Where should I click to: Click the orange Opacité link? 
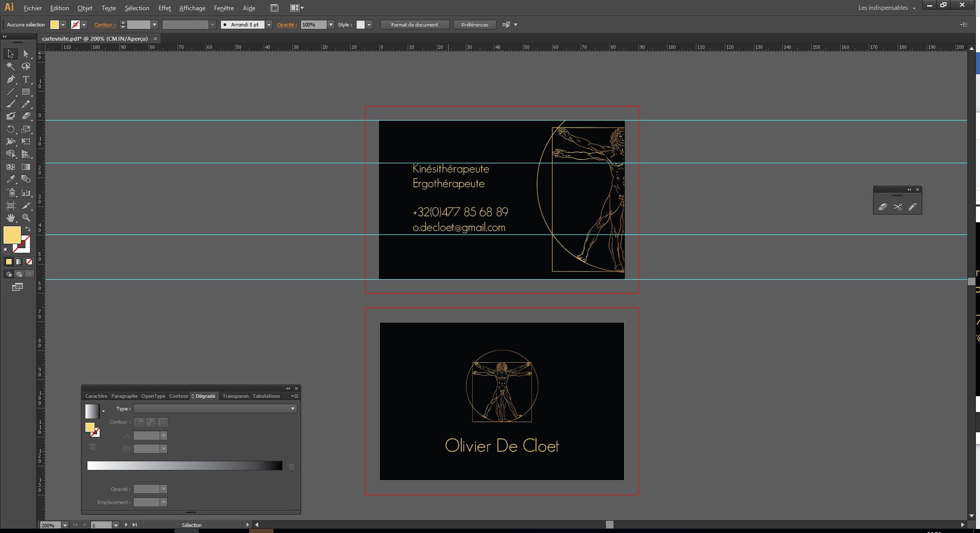(x=286, y=25)
